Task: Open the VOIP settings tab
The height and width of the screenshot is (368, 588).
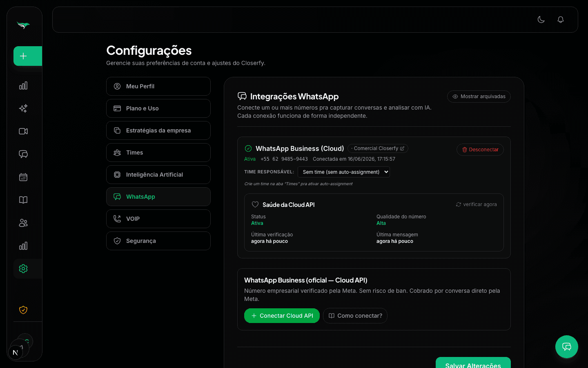Action: (x=158, y=219)
